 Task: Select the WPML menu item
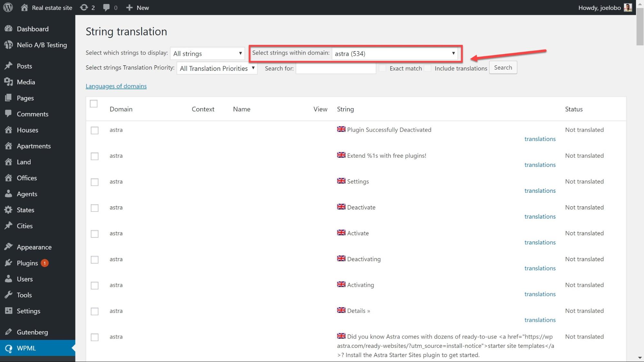(26, 348)
